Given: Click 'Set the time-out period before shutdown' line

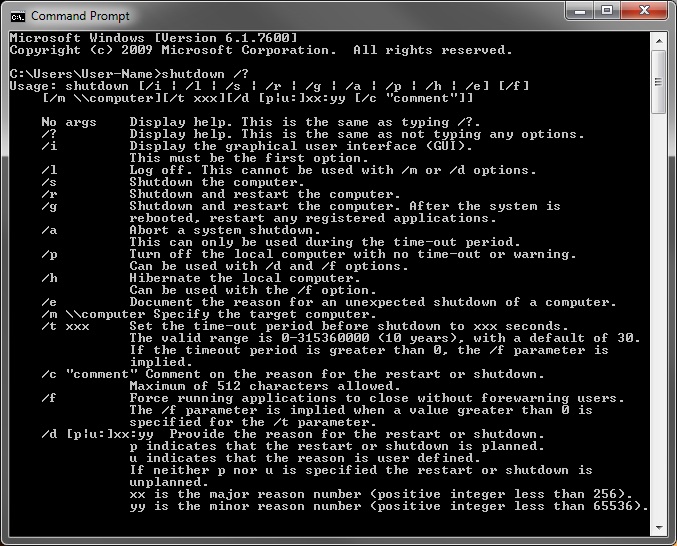Looking at the screenshot, I should click(x=349, y=326).
